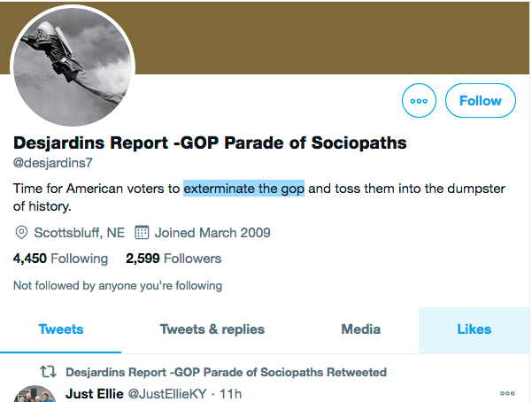View the 2,599 Followers list
The width and height of the screenshot is (532, 402).
pos(173,259)
